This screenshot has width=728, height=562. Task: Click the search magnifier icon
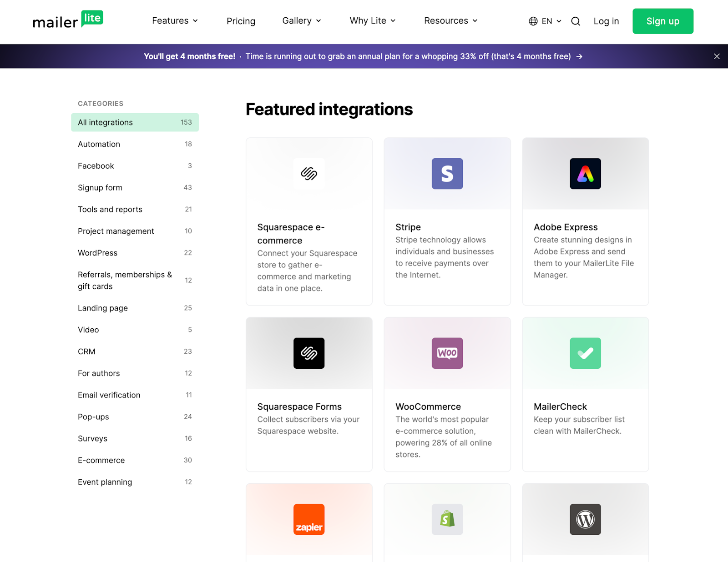click(x=576, y=21)
